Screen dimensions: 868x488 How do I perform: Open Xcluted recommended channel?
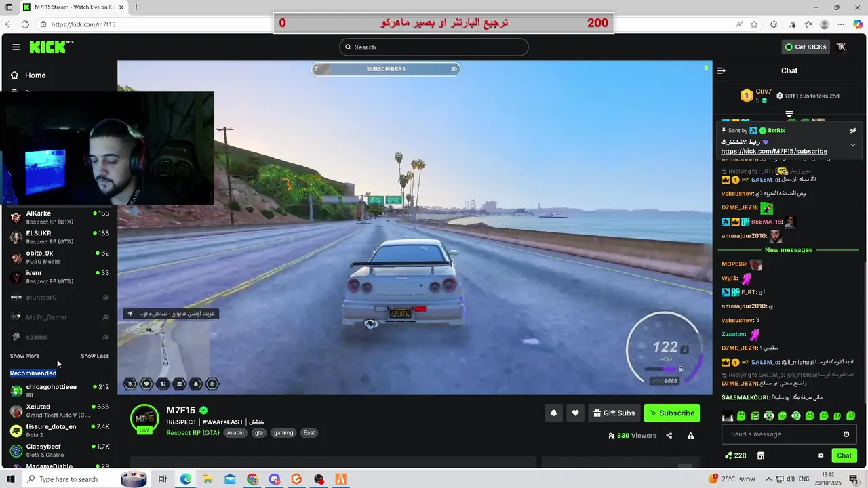point(60,411)
